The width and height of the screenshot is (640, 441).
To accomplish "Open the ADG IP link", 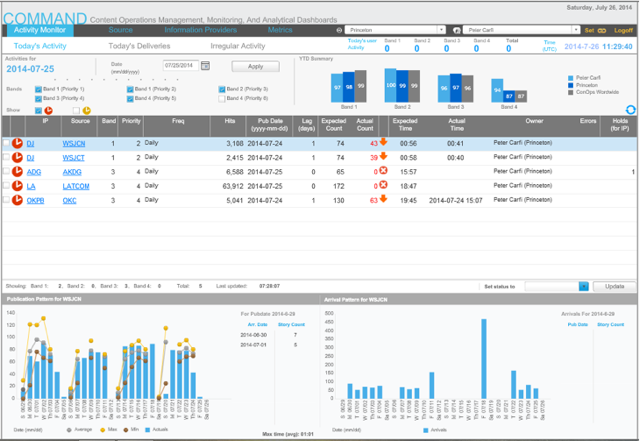I will pos(34,172).
